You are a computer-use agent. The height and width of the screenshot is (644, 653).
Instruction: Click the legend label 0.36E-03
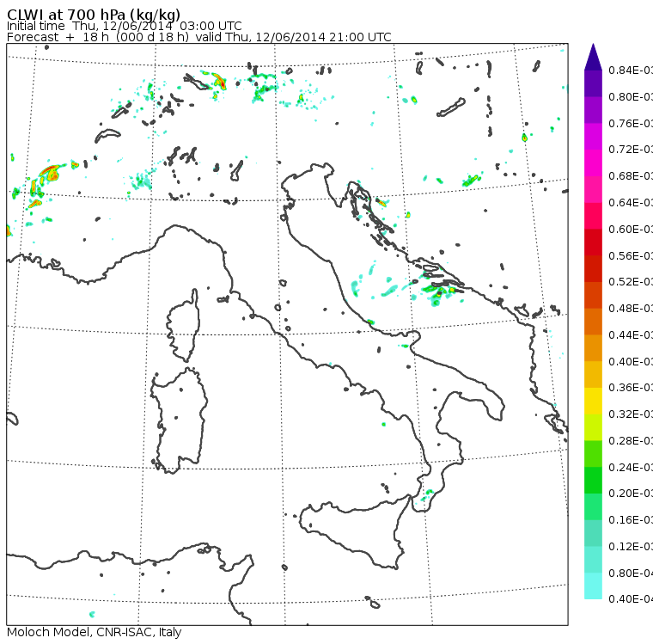point(631,388)
